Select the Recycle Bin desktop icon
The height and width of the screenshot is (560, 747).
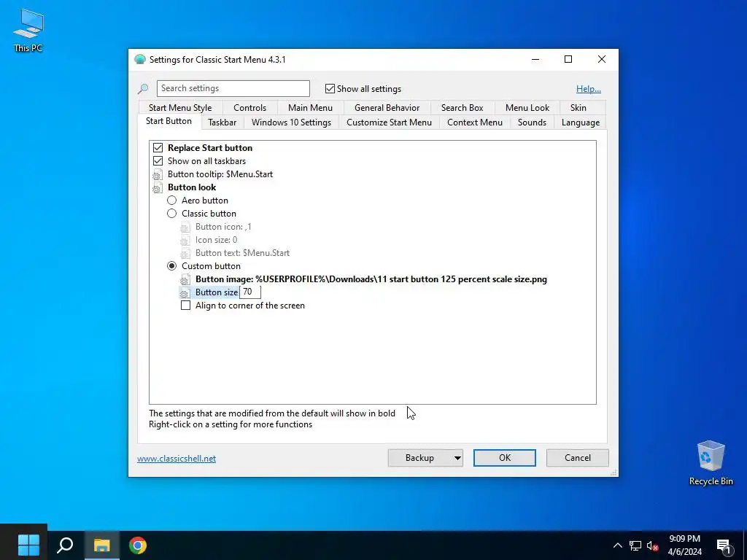tap(711, 463)
